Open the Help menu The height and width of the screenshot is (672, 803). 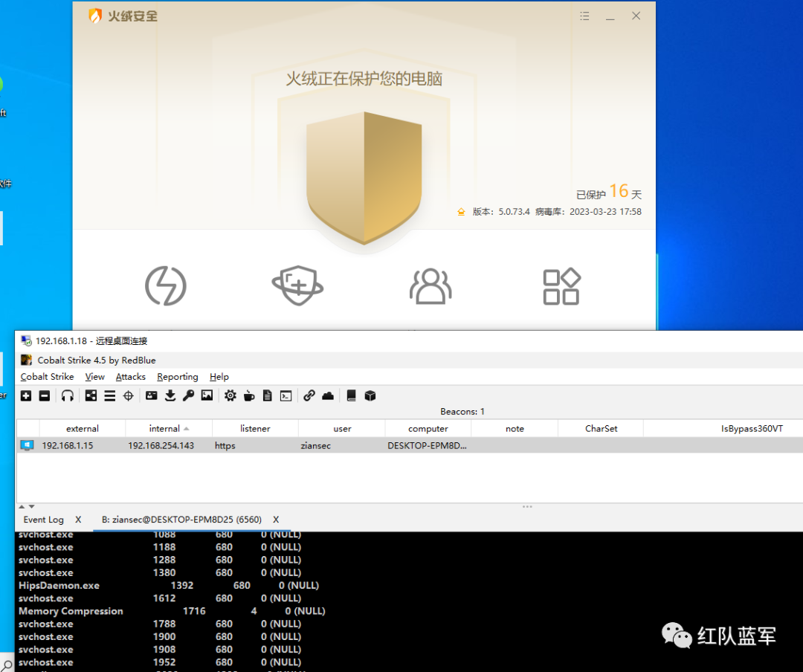[x=219, y=376]
